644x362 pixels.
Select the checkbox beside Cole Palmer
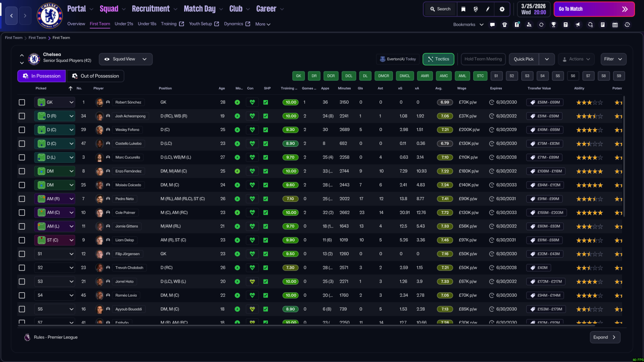[22, 213]
